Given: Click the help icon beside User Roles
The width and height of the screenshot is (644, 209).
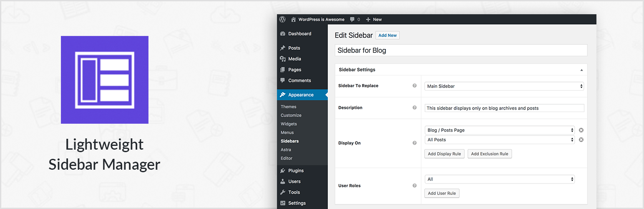Looking at the screenshot, I should coord(415,186).
